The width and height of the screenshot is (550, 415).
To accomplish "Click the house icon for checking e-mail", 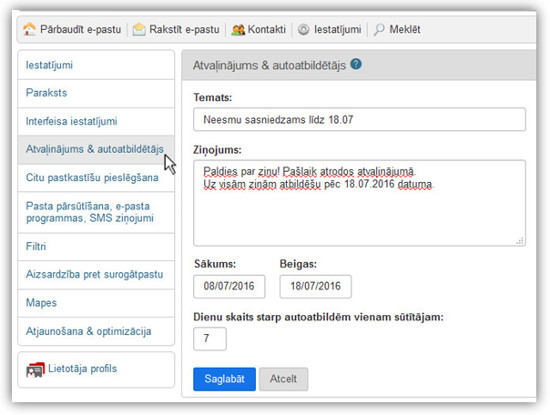I will point(29,29).
